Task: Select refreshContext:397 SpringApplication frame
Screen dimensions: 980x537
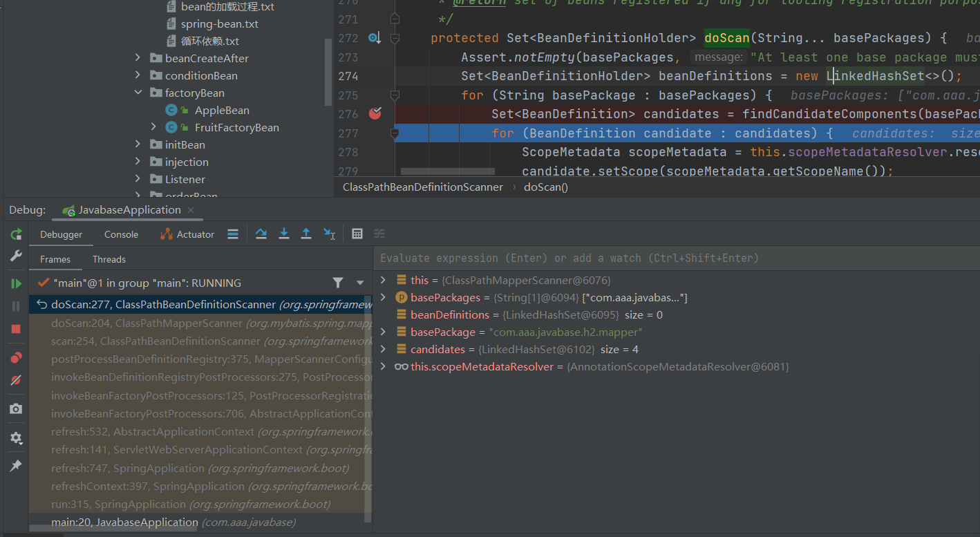Action: coord(200,486)
